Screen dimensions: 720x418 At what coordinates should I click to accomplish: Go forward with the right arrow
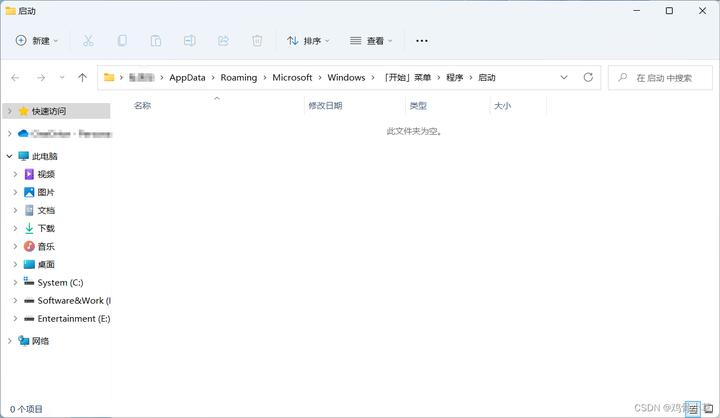pos(41,78)
